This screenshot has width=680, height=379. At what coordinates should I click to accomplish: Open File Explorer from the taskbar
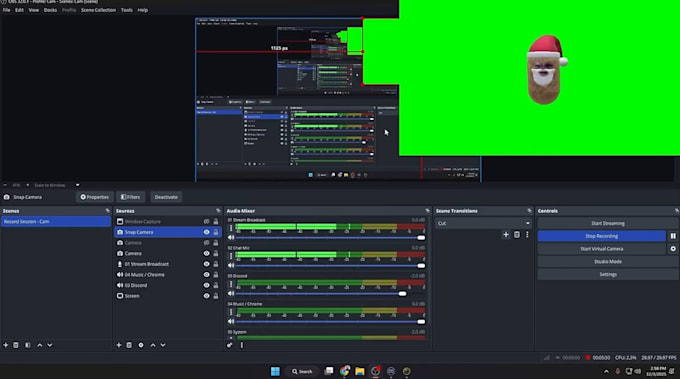click(360, 371)
